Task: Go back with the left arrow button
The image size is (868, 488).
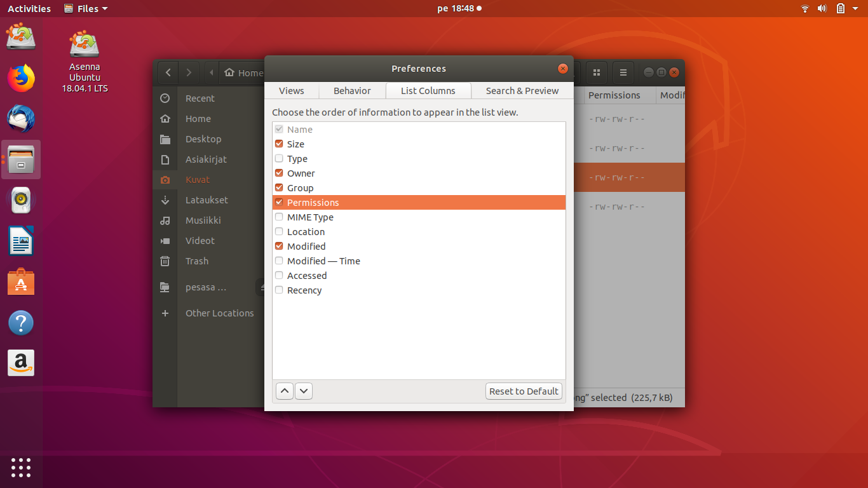Action: click(168, 72)
